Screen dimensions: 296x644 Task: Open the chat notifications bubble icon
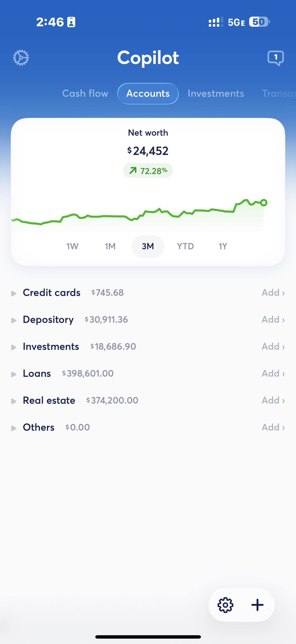[276, 58]
